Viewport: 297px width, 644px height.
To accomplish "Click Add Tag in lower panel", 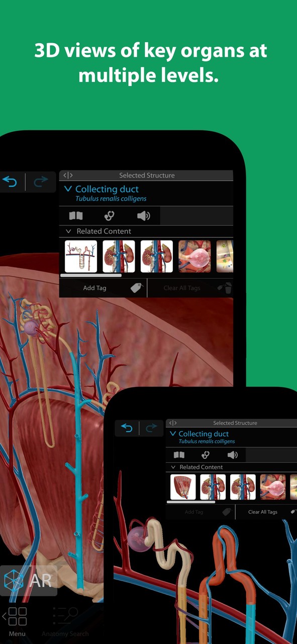I will 194,512.
